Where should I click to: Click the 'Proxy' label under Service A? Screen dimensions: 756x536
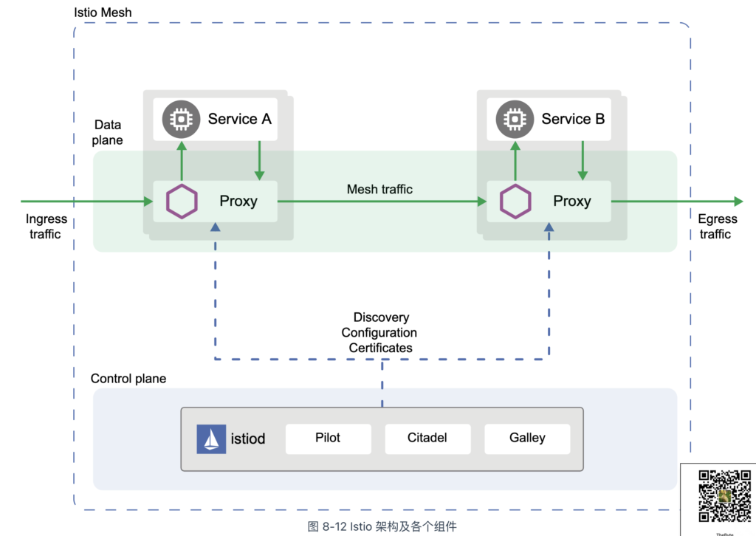click(x=238, y=202)
